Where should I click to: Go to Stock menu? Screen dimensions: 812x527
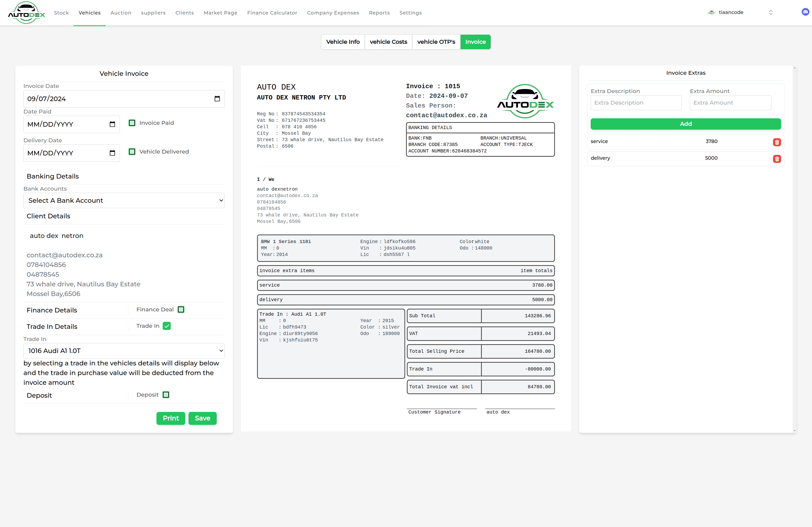coord(61,13)
